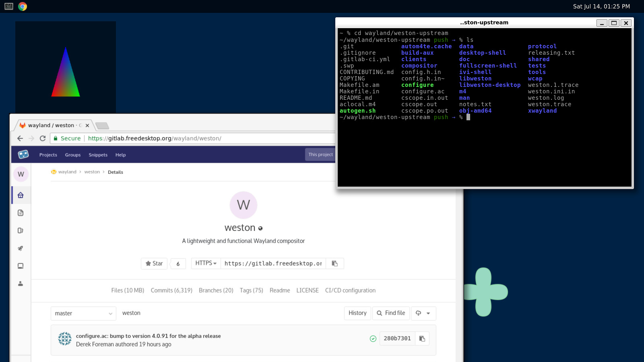The height and width of the screenshot is (362, 644).
Task: Click the GitLab logo in the navigation bar
Action: 23,154
